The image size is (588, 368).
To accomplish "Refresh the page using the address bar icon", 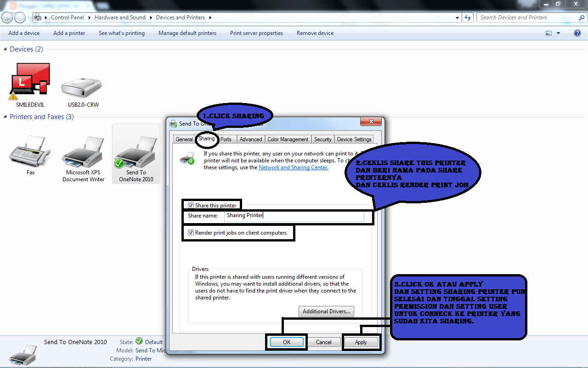I will pos(468,17).
